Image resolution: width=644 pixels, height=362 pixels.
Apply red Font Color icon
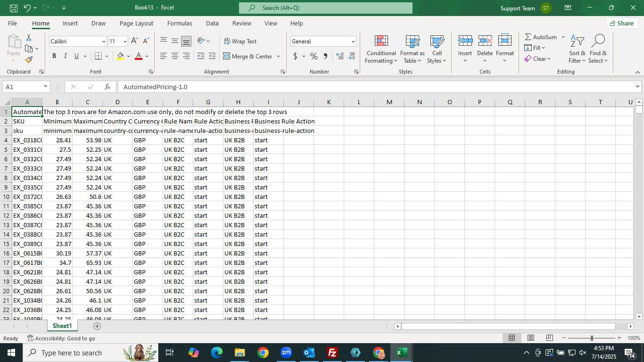click(139, 56)
